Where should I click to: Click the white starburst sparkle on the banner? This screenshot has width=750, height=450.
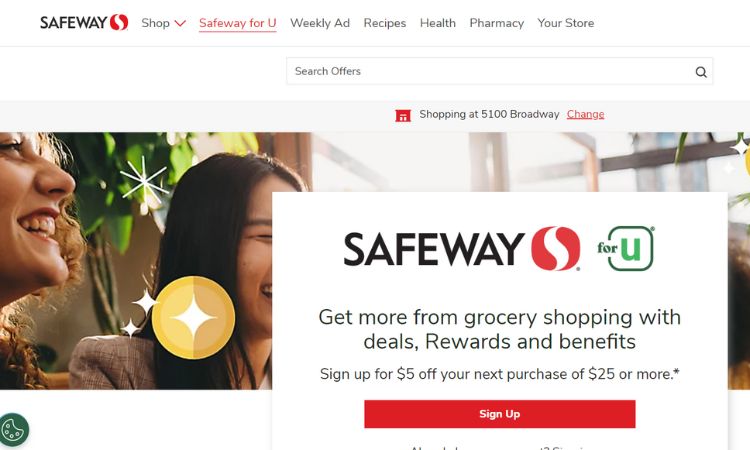click(x=143, y=182)
